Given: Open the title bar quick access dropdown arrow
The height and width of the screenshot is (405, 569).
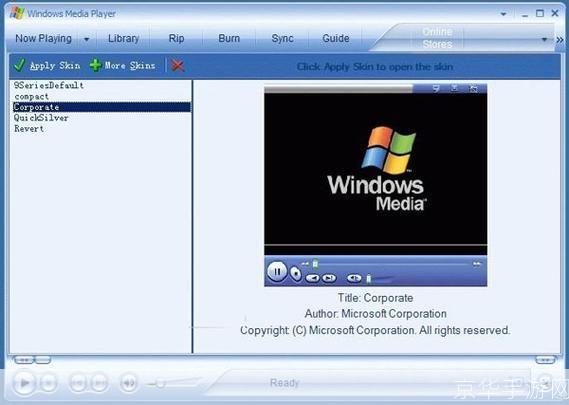Looking at the screenshot, I should [x=503, y=14].
